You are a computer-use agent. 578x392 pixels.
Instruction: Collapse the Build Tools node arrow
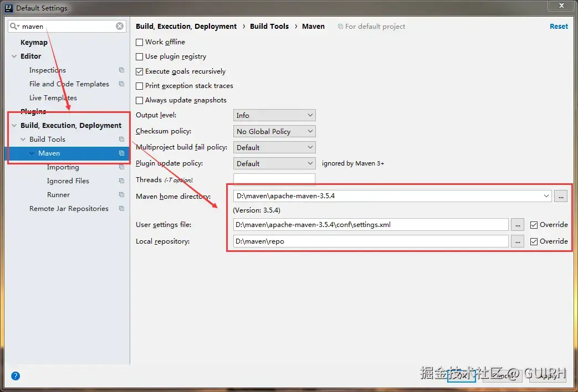[x=23, y=140]
